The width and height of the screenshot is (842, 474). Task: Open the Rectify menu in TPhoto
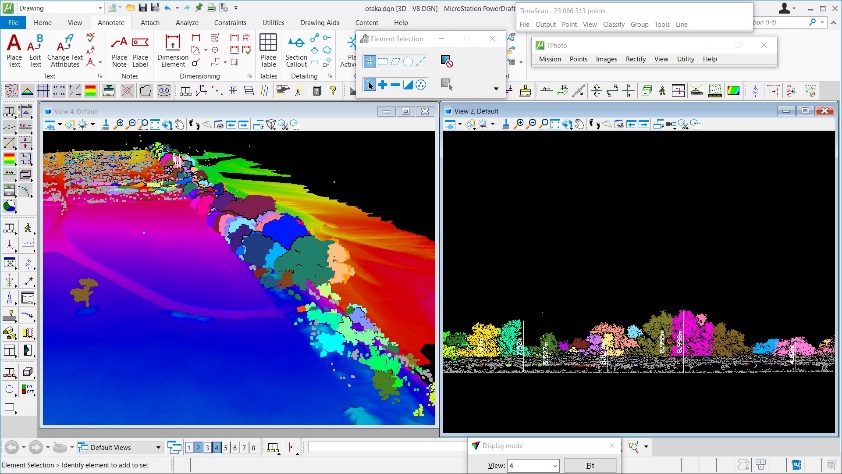636,59
